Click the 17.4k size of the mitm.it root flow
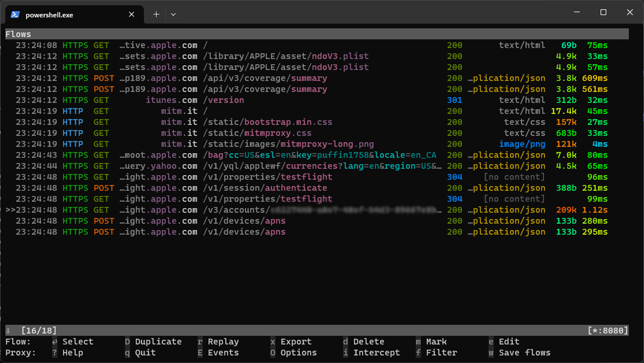 564,111
